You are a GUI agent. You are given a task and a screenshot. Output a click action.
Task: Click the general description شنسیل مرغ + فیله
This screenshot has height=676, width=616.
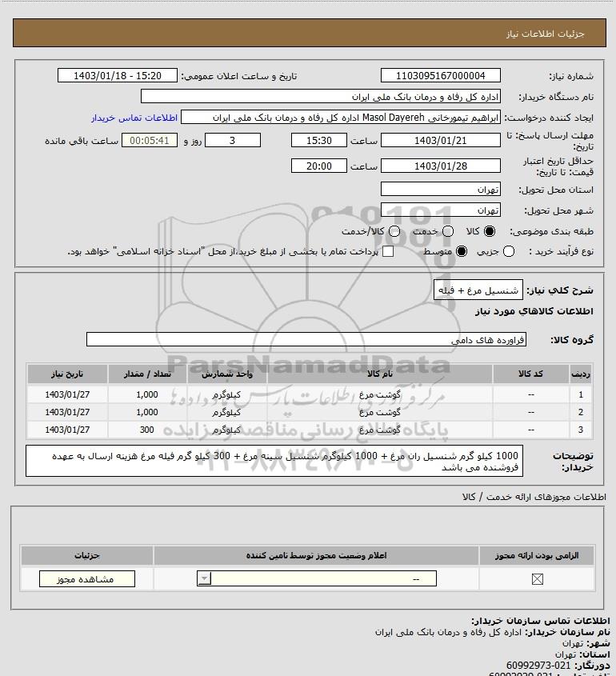coord(478,290)
